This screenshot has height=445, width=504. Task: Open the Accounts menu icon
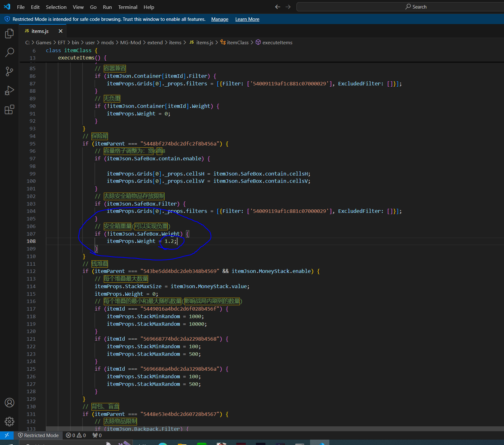pos(9,403)
